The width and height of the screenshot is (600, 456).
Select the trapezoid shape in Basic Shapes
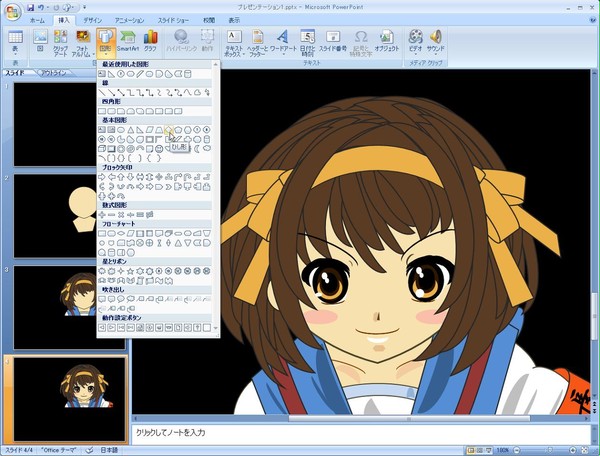[159, 130]
